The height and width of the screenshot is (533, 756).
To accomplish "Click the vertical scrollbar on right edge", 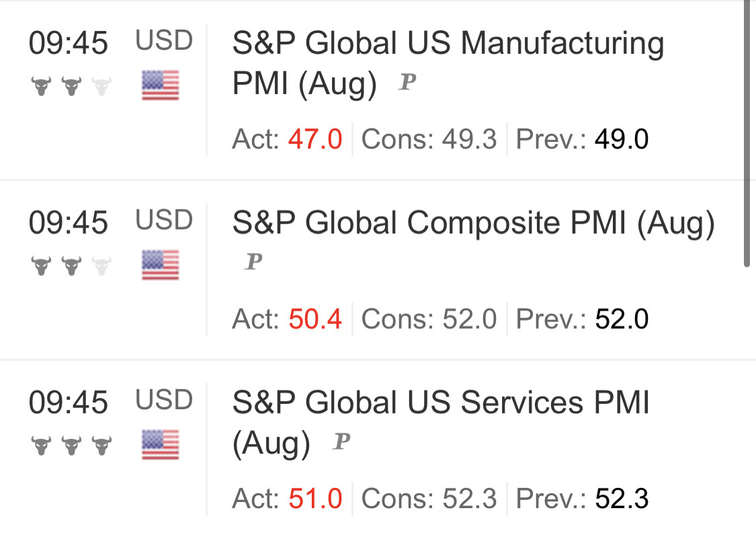I will (747, 134).
